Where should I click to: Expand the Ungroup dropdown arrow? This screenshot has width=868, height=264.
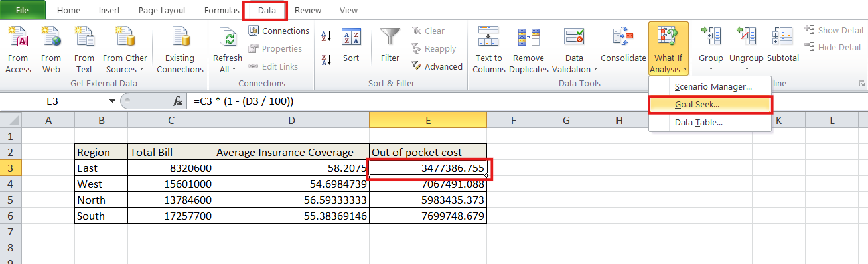pos(746,68)
